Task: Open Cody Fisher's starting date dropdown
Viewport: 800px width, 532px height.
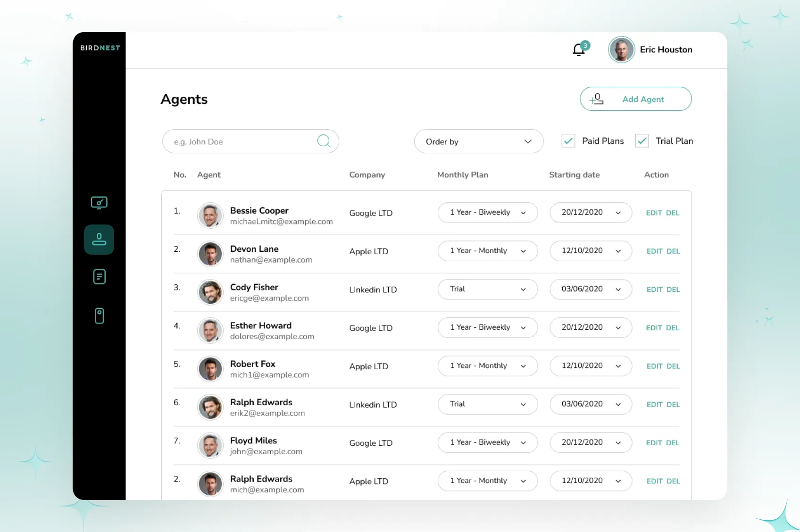Action: coord(590,289)
